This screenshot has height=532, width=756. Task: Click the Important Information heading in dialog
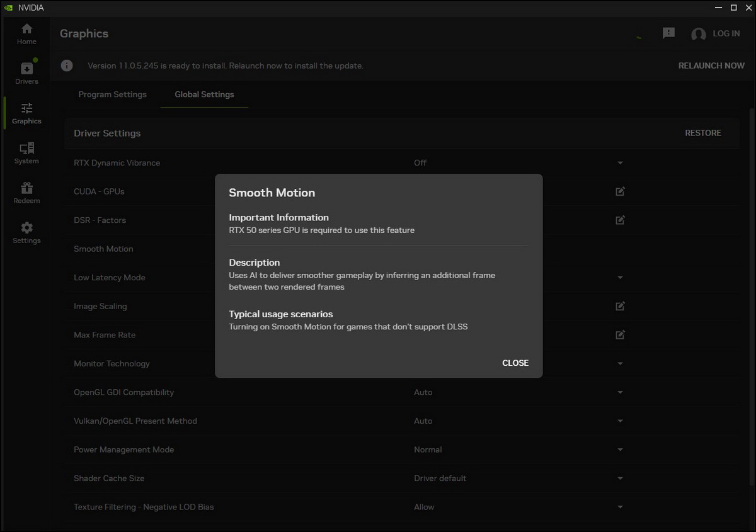click(x=278, y=217)
